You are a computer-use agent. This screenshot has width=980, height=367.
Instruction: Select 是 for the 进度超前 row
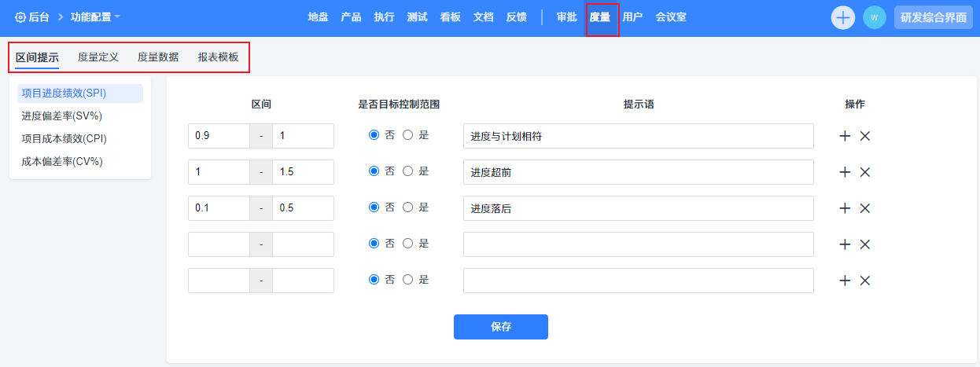click(407, 171)
